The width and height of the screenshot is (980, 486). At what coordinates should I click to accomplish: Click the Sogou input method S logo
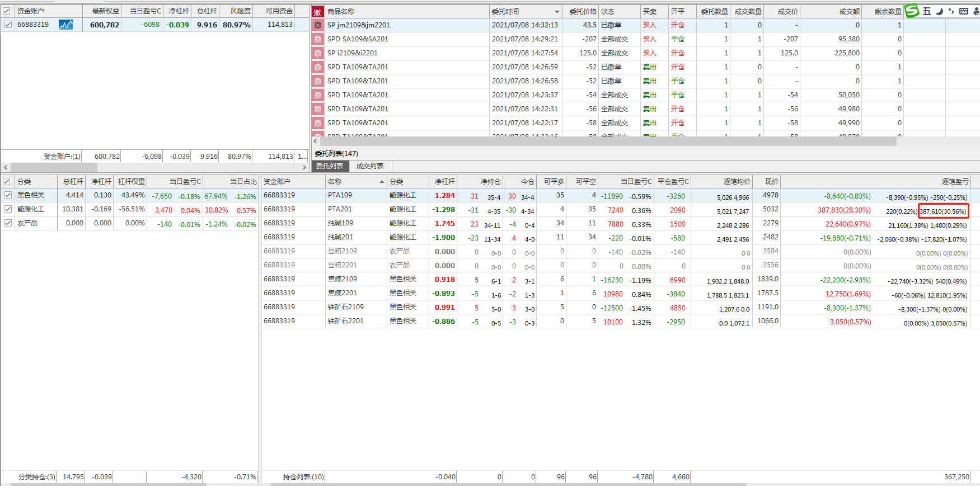pyautogui.click(x=912, y=11)
